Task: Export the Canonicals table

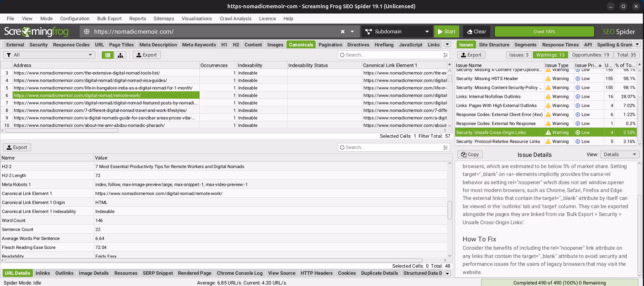Action: pos(147,55)
